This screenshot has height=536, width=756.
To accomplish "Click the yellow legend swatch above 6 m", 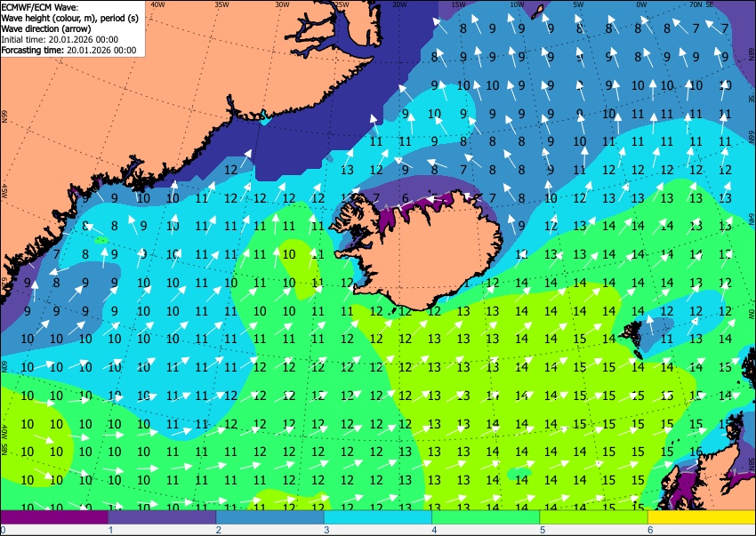I will pos(702,517).
